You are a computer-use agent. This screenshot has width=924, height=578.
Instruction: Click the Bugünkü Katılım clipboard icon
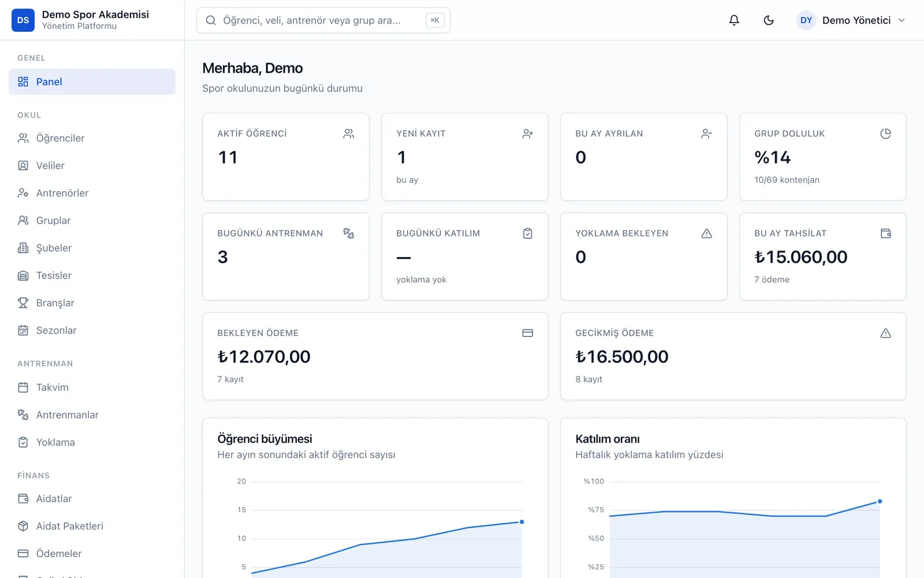coord(528,233)
